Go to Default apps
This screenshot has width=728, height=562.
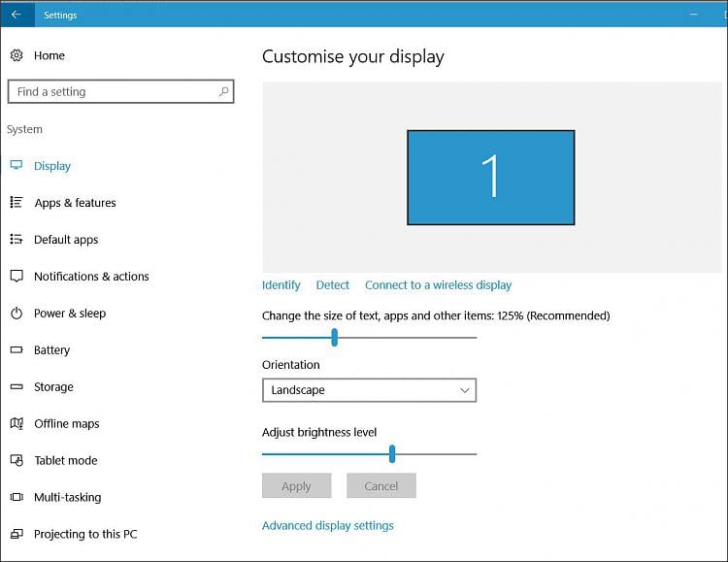(x=66, y=240)
